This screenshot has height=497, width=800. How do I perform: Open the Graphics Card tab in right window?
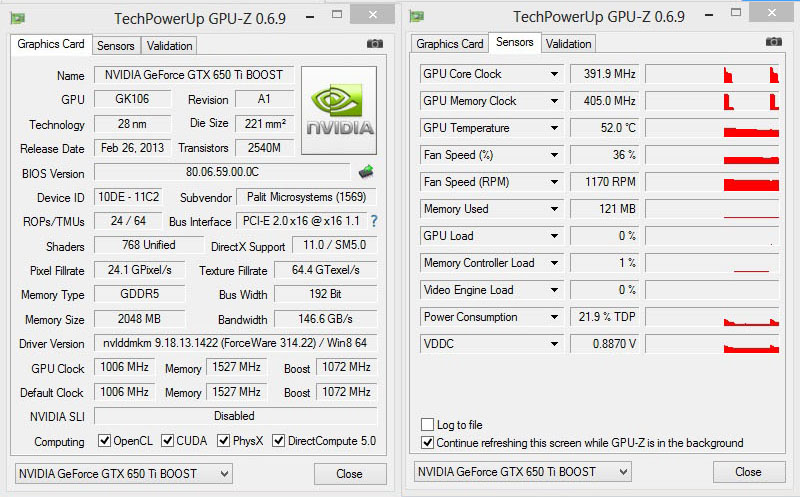click(450, 44)
